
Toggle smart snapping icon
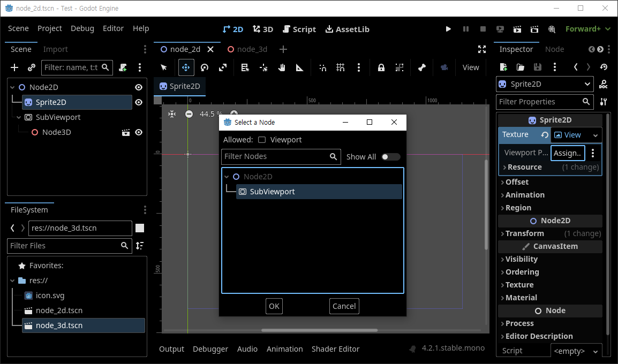click(x=323, y=67)
